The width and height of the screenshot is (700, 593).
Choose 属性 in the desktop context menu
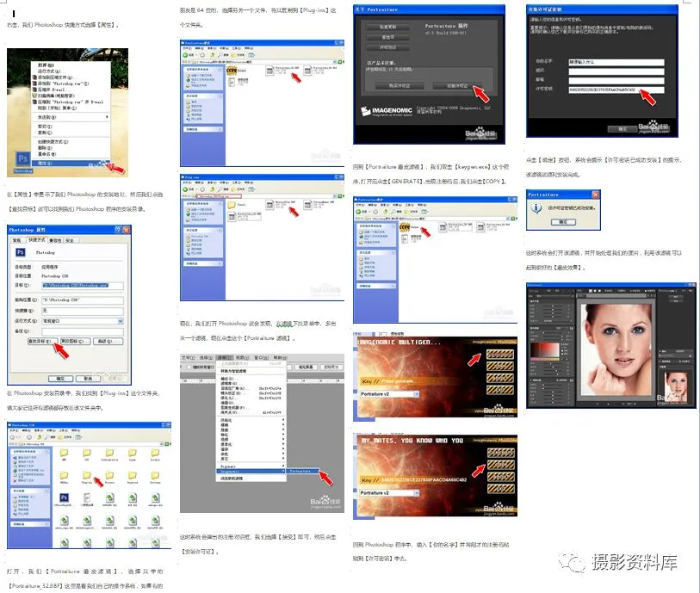pyautogui.click(x=71, y=163)
